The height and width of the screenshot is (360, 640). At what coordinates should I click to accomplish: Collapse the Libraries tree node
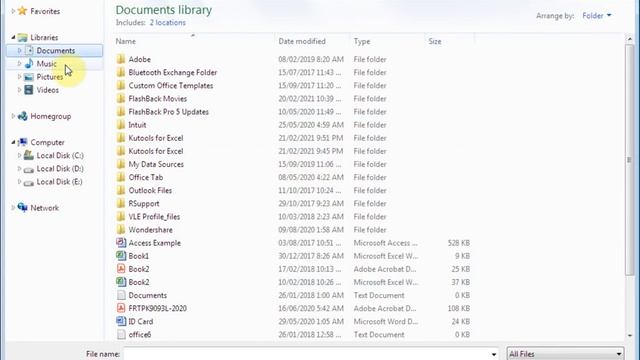pos(13,38)
